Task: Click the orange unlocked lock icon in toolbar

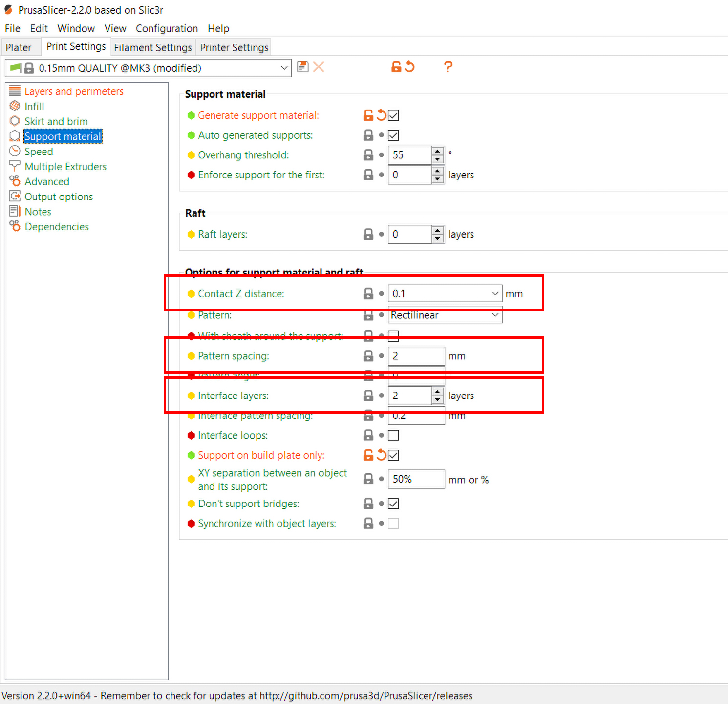Action: coord(396,66)
